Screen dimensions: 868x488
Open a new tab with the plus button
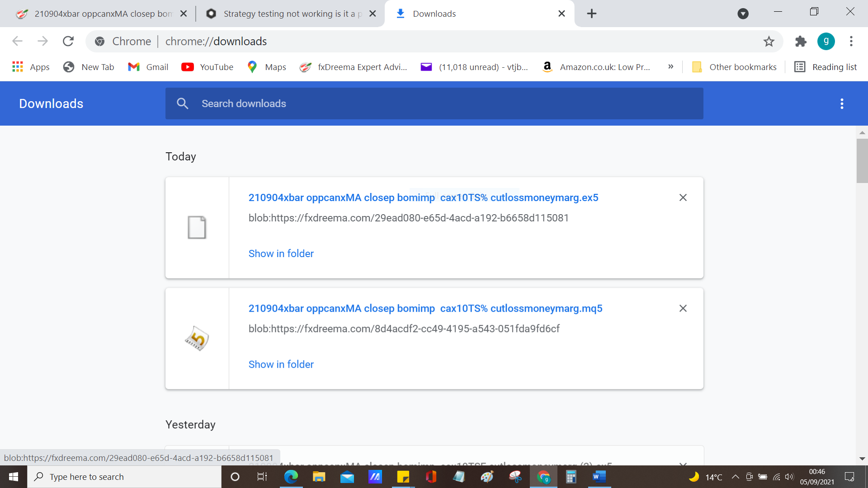[592, 14]
